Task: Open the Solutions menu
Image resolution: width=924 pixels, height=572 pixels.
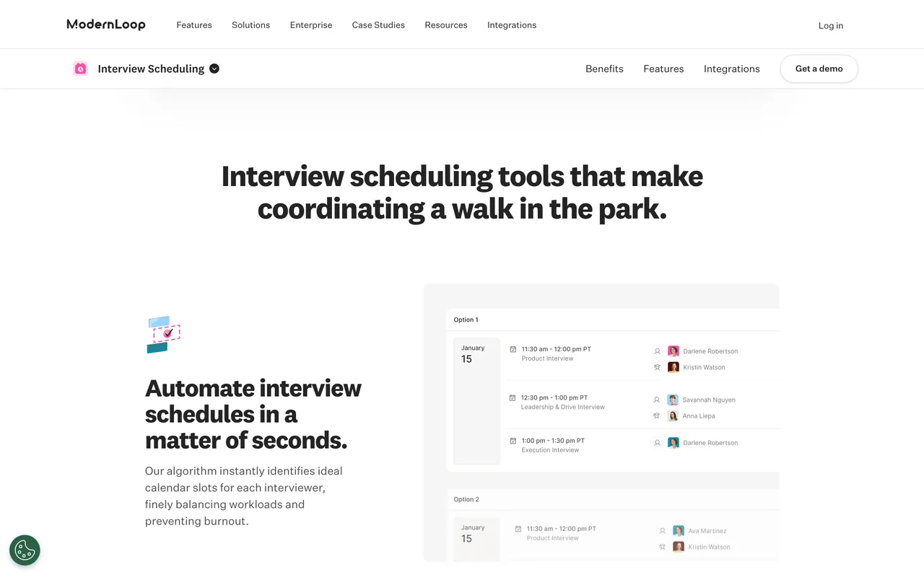Action: pyautogui.click(x=250, y=25)
